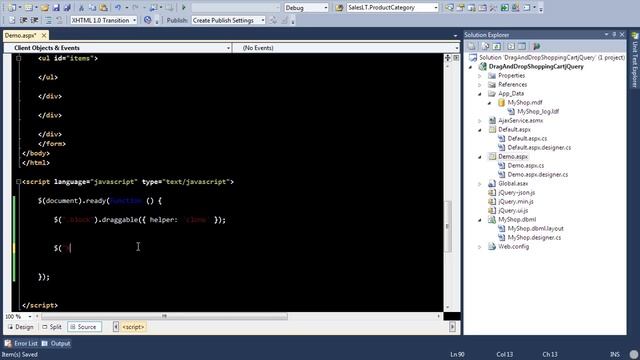640x360 pixels.
Task: Select Demo.aspx.designer.cs file
Action: 538,175
